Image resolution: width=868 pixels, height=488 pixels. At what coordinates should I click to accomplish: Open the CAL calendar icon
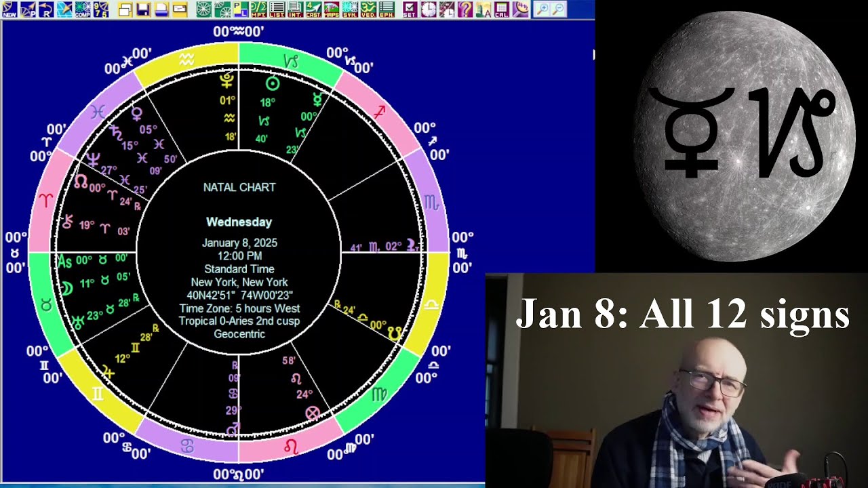(502, 9)
